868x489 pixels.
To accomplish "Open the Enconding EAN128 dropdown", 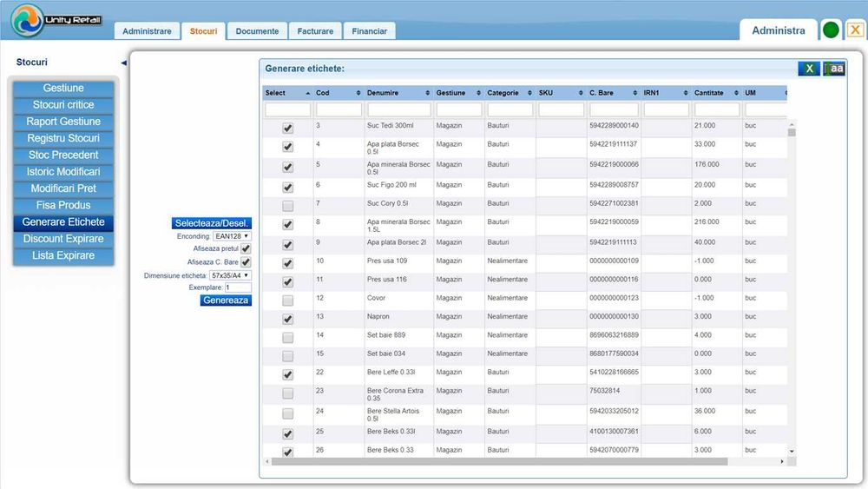I will (x=232, y=236).
